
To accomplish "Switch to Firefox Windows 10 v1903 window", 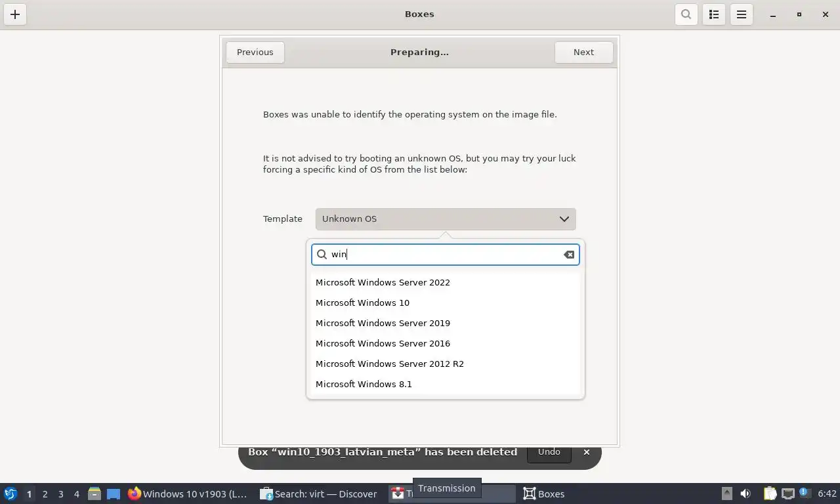I will coord(188,494).
